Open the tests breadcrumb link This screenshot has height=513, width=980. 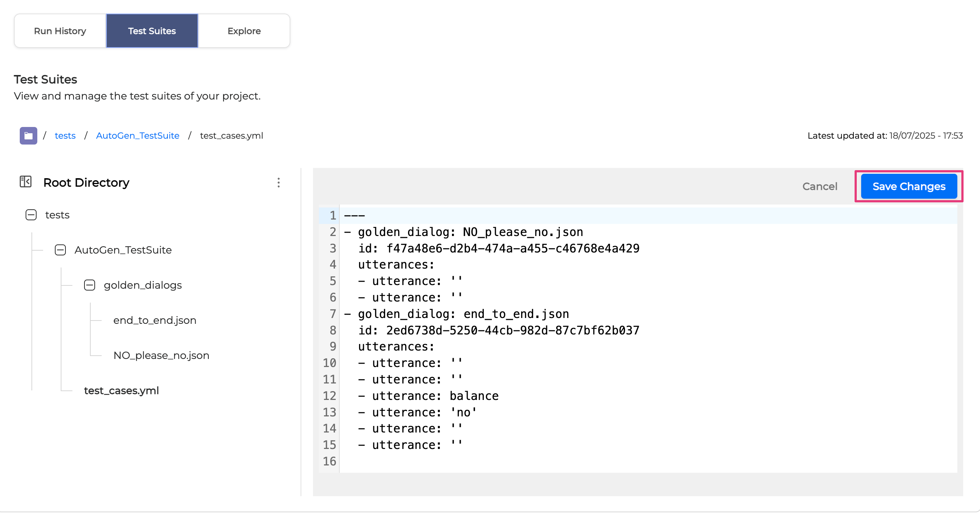(65, 135)
